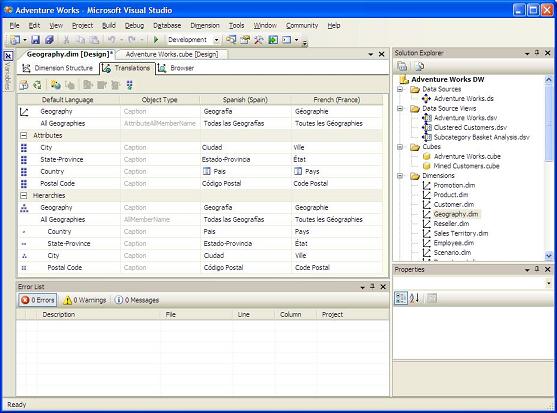The height and width of the screenshot is (413, 557).
Task: Click the Dimension Structure tab icon
Action: point(26,68)
